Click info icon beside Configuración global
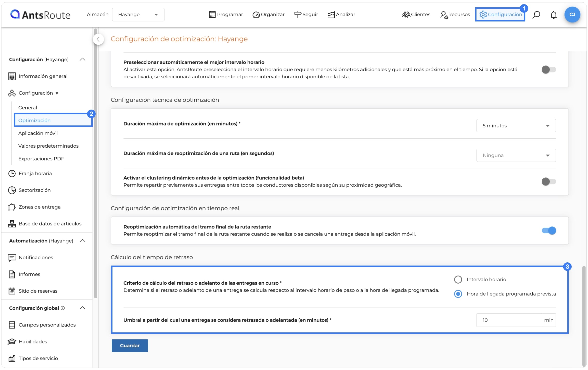588x370 pixels. (63, 308)
